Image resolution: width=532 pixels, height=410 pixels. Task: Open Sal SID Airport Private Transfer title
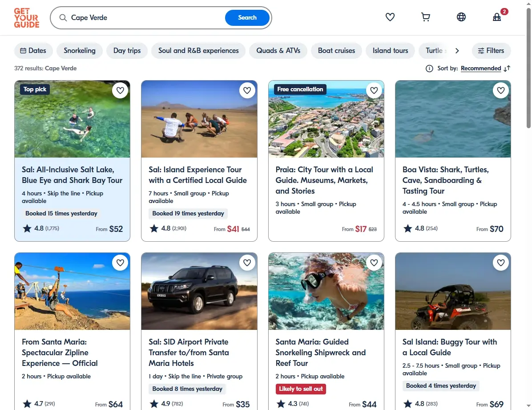click(189, 352)
